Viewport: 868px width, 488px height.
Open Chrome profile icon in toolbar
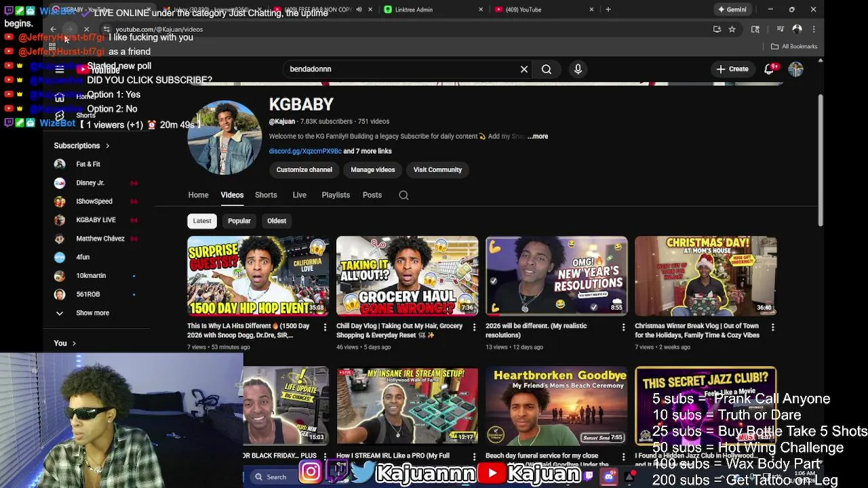point(797,29)
